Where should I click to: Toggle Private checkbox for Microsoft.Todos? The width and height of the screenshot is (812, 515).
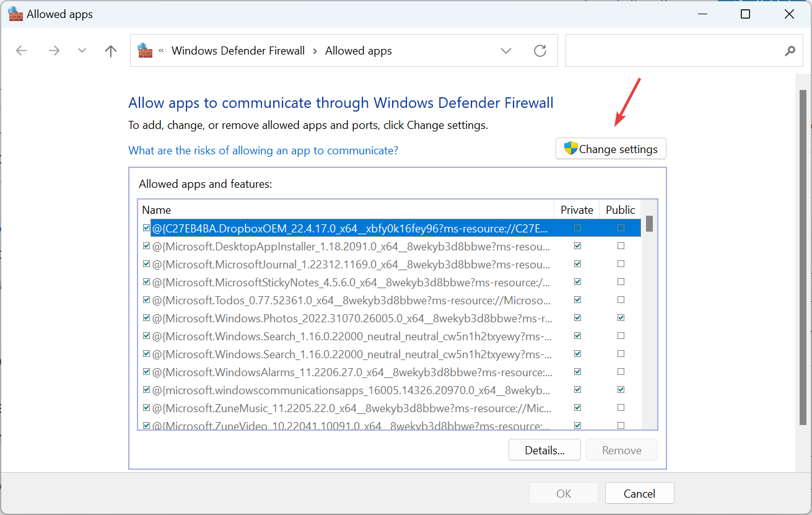(x=577, y=300)
